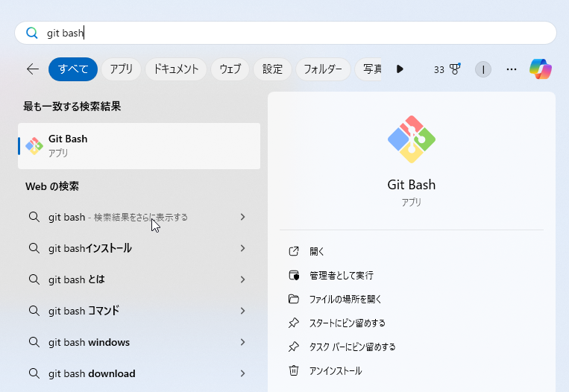The width and height of the screenshot is (569, 392).
Task: Click the large Git Bash logo in details pane
Action: tap(412, 139)
